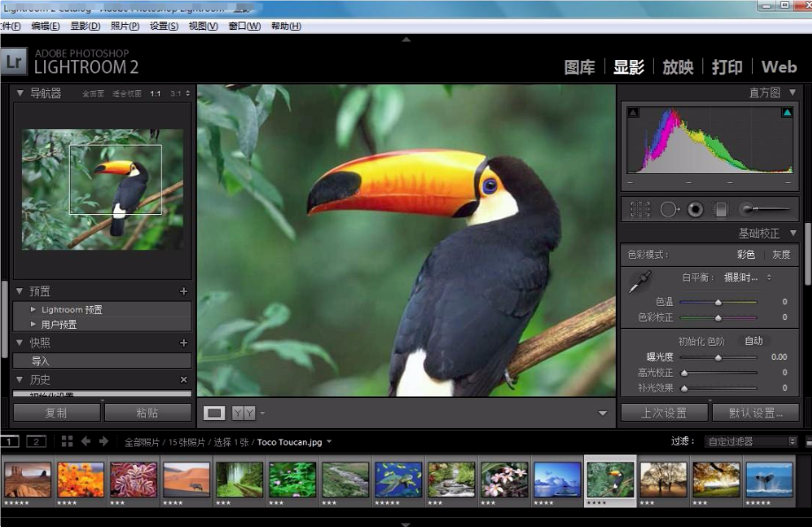Click the Copy (复制) settings button
The height and width of the screenshot is (527, 812).
pos(57,413)
